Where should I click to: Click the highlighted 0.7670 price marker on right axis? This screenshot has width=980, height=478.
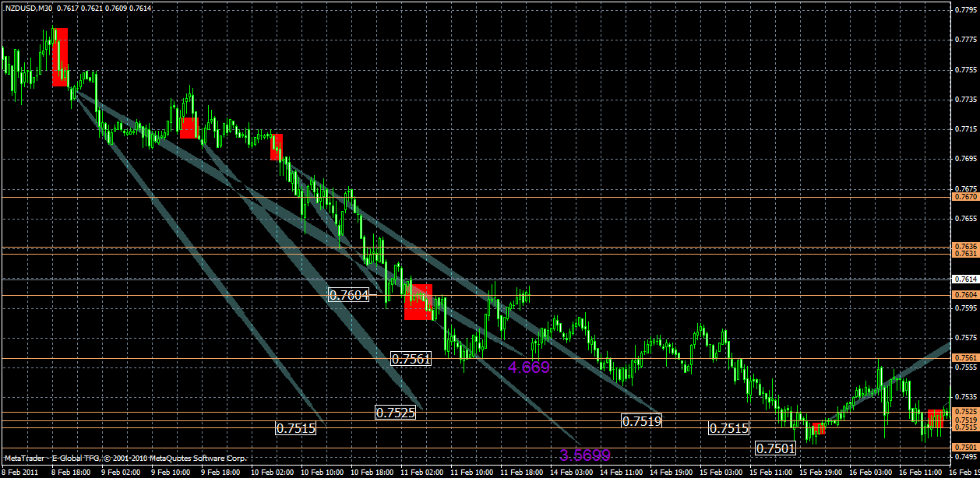click(966, 196)
